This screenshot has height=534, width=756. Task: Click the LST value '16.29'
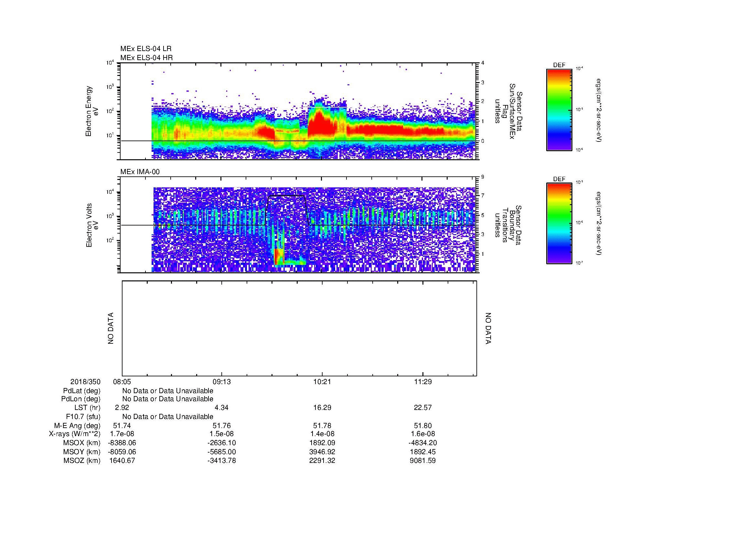(322, 408)
